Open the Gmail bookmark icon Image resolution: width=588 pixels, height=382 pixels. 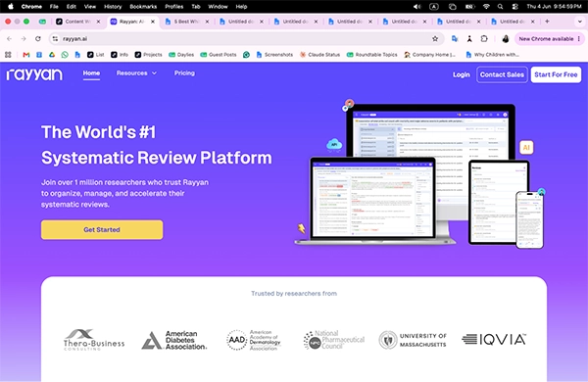26,55
